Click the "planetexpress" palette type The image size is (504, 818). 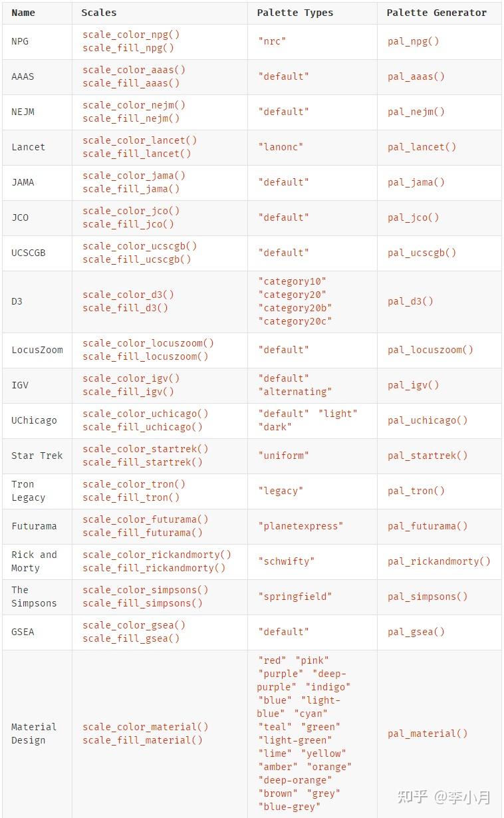click(x=301, y=526)
